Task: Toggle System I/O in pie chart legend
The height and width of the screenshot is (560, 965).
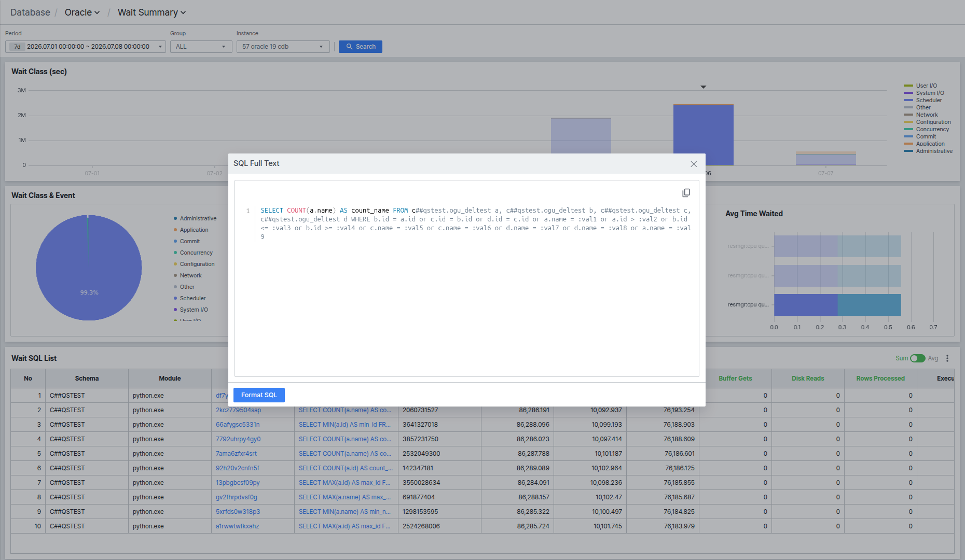Action: (191, 310)
